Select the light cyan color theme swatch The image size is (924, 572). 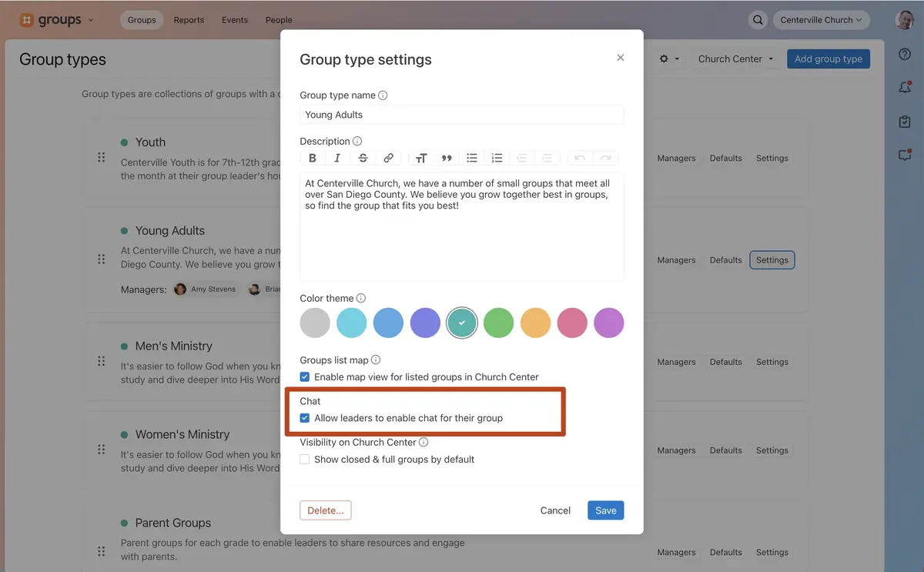[x=352, y=323]
